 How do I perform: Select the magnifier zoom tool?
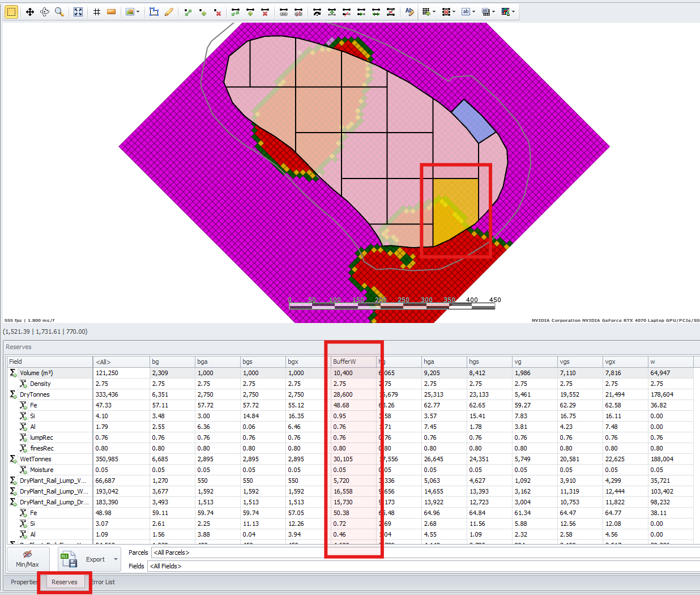point(59,12)
